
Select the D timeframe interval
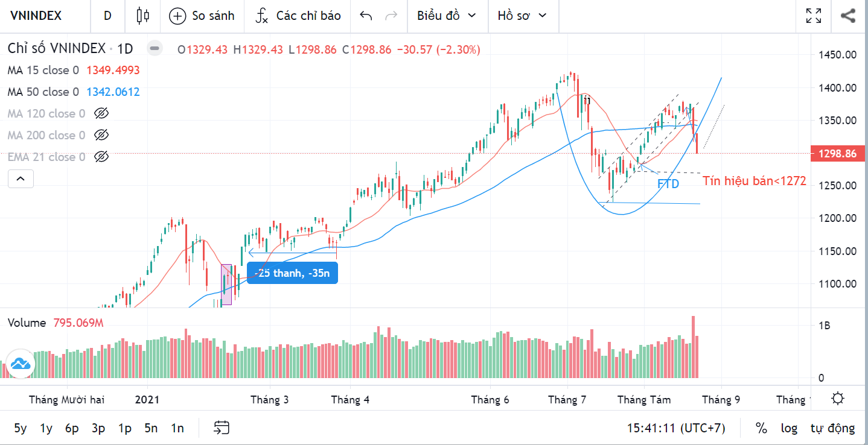(107, 16)
